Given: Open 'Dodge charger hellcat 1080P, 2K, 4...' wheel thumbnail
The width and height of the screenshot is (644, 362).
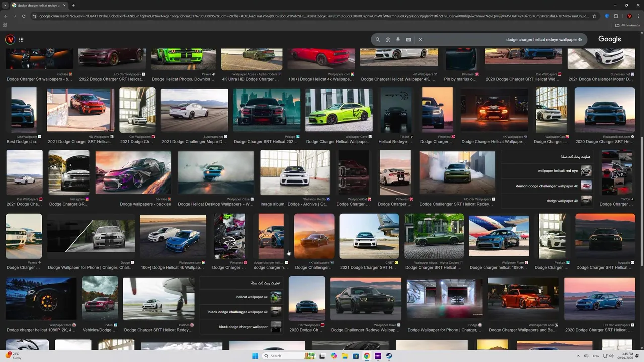Looking at the screenshot, I should pos(41,299).
